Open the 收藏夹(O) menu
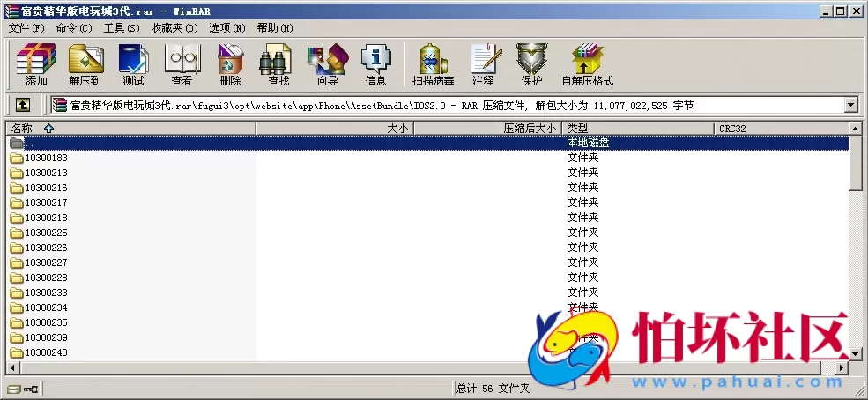Viewport: 868px width, 400px height. click(x=174, y=28)
